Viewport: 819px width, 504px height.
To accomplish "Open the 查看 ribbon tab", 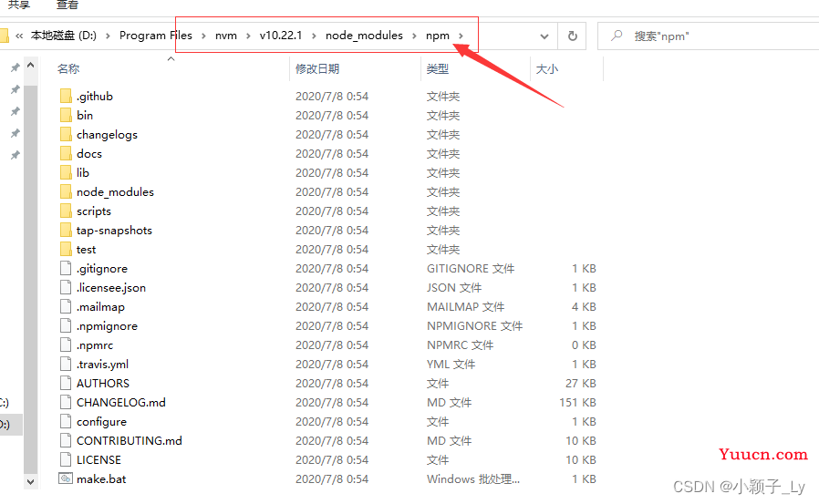I will click(x=67, y=5).
